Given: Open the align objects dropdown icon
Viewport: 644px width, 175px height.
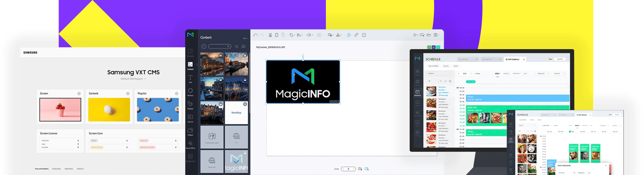Looking at the screenshot, I should (299, 35).
